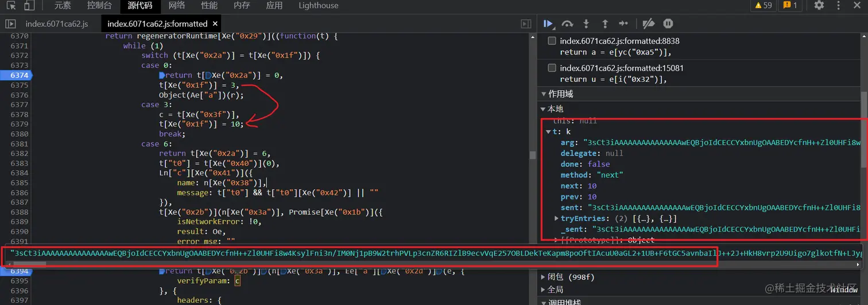
Task: Select the 源代码 tab
Action: click(x=140, y=6)
